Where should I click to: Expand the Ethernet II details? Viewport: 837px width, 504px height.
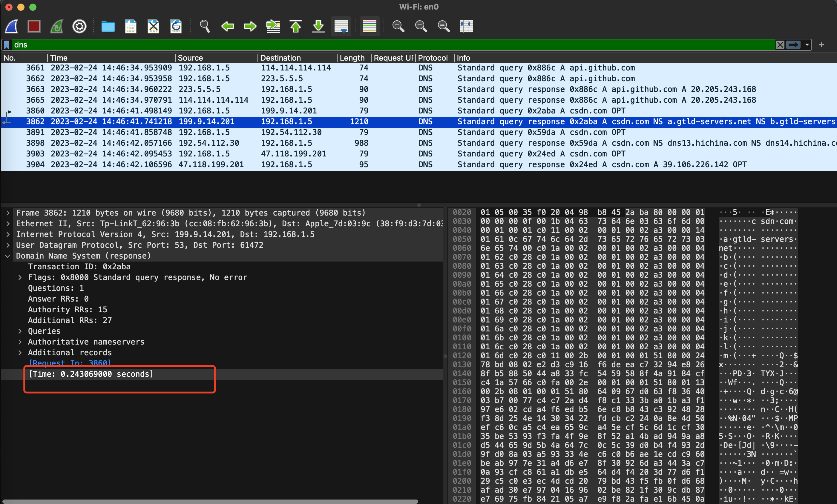8,224
